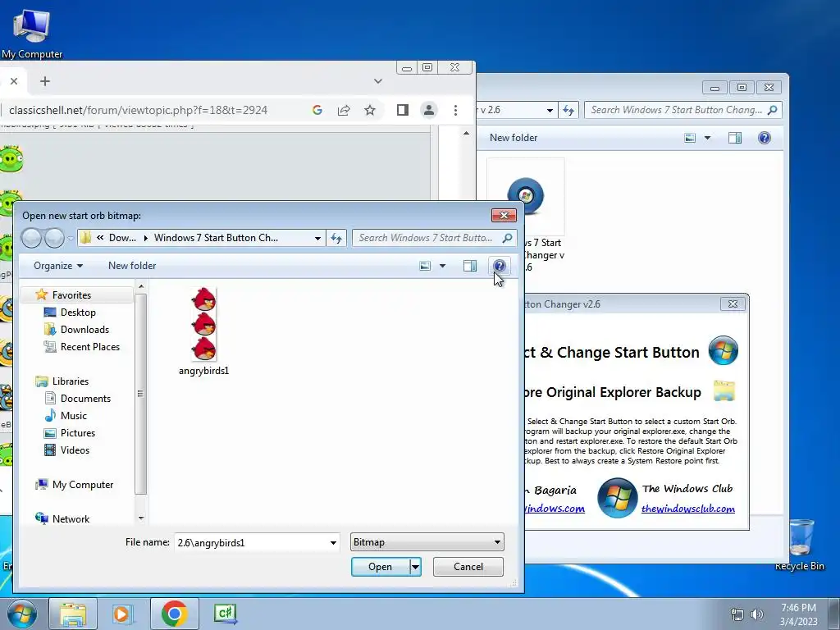Select Libraries in navigation pane
840x630 pixels.
[x=71, y=381]
